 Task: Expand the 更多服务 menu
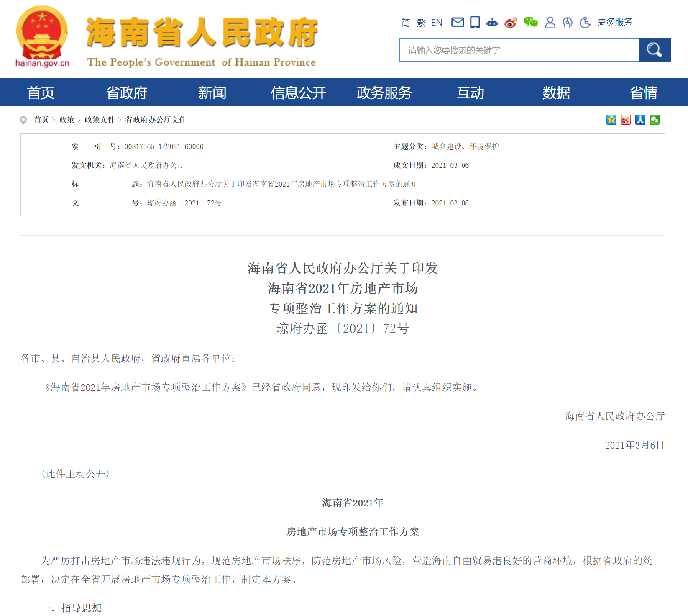(615, 22)
